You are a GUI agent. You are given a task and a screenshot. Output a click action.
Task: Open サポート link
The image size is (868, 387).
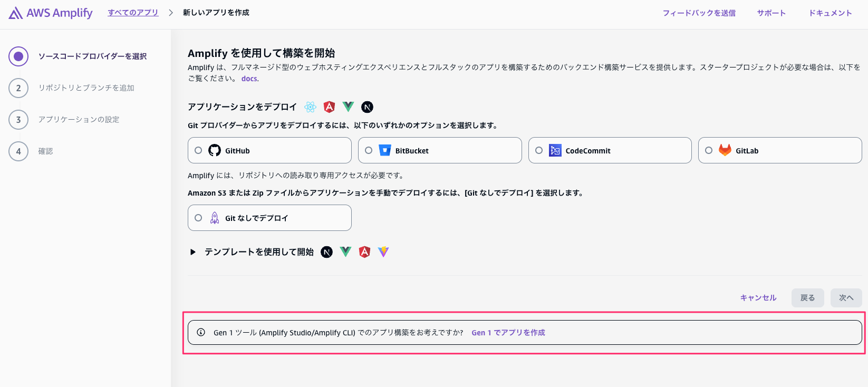coord(771,13)
